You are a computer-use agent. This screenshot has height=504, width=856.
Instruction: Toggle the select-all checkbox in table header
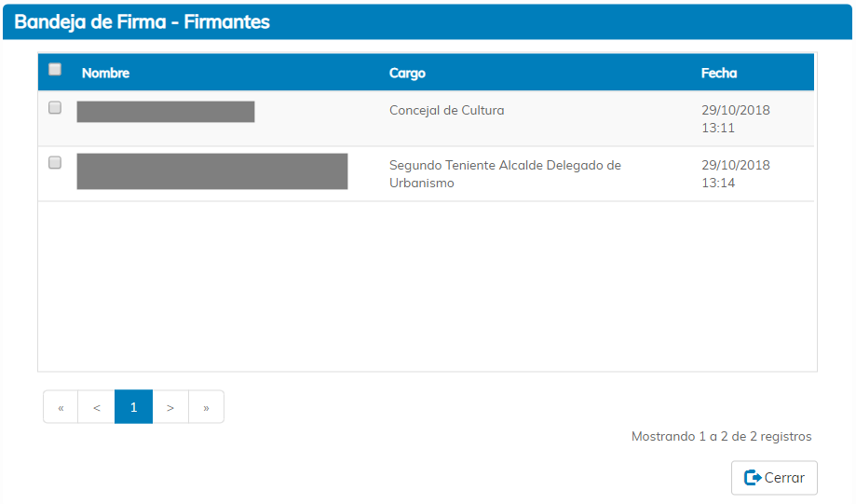click(x=55, y=69)
